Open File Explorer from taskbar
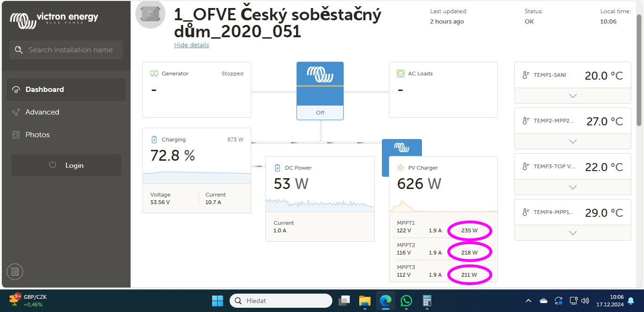This screenshot has height=312, width=644. (365, 301)
